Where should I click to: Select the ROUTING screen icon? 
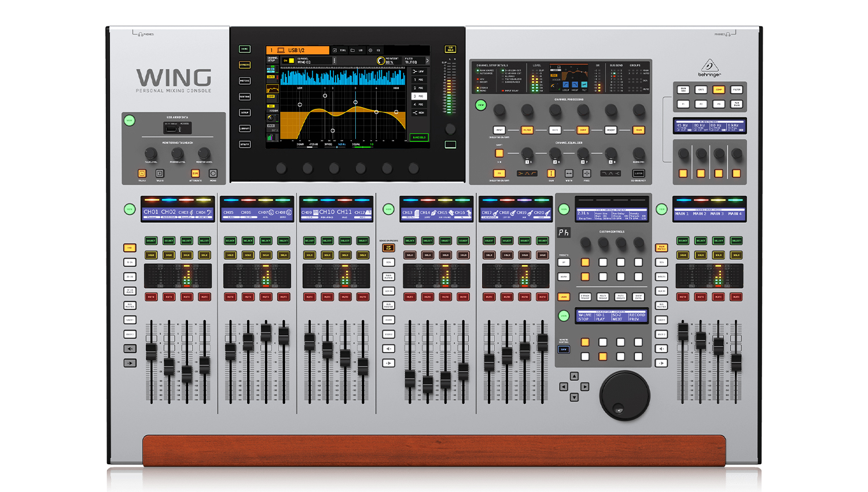click(x=245, y=97)
